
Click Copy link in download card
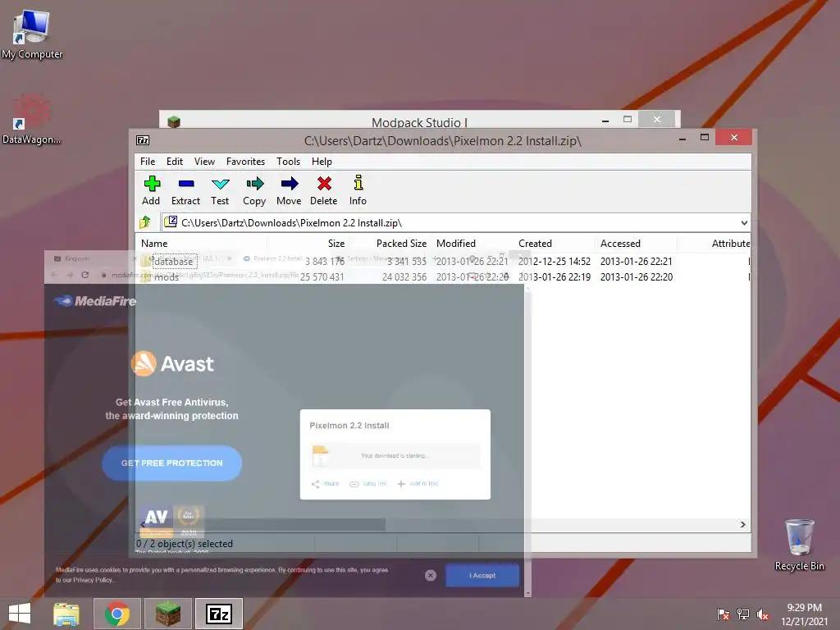click(x=368, y=484)
